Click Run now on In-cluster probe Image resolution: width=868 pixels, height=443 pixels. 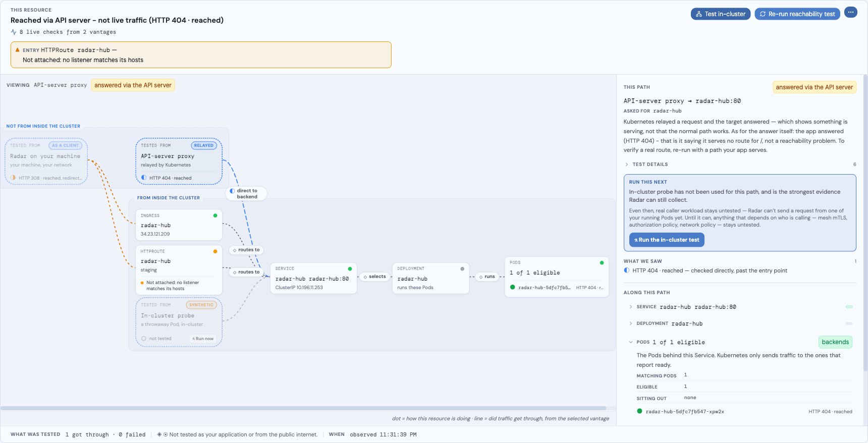coord(203,339)
